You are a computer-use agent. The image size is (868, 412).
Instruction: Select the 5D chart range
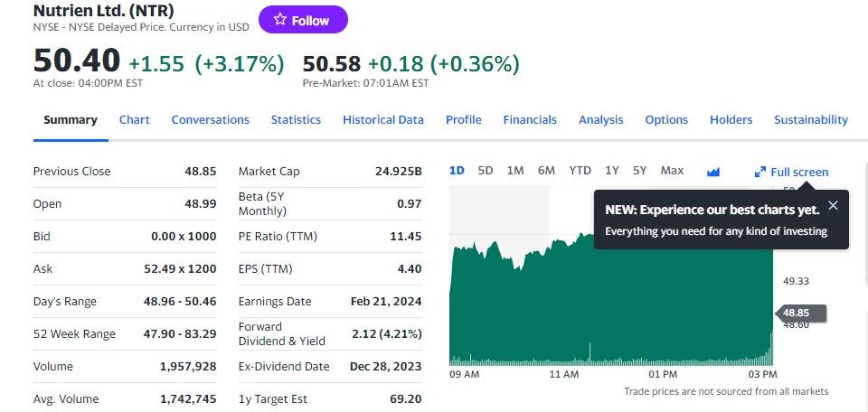(x=486, y=171)
